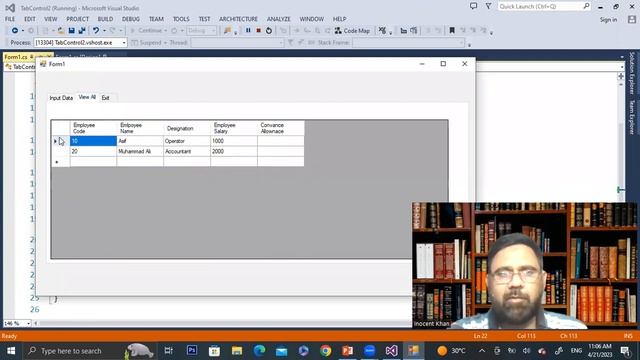
Task: Click the Save All toolbar icon
Action: [82, 31]
